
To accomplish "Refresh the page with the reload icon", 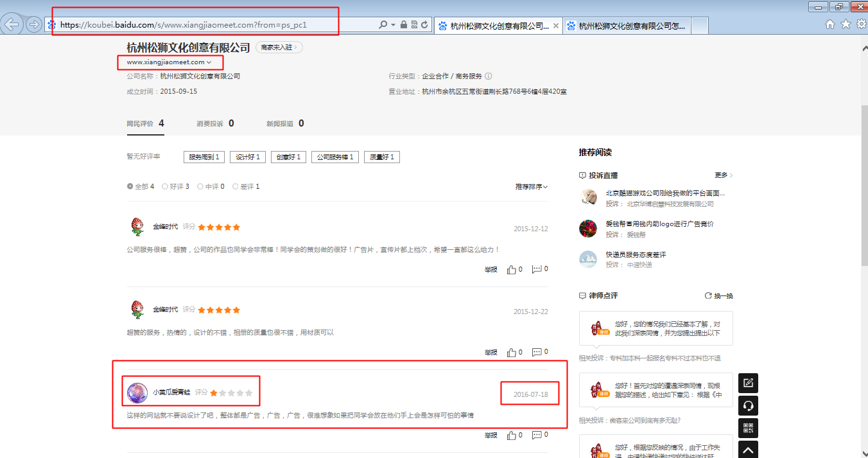I will click(x=424, y=24).
